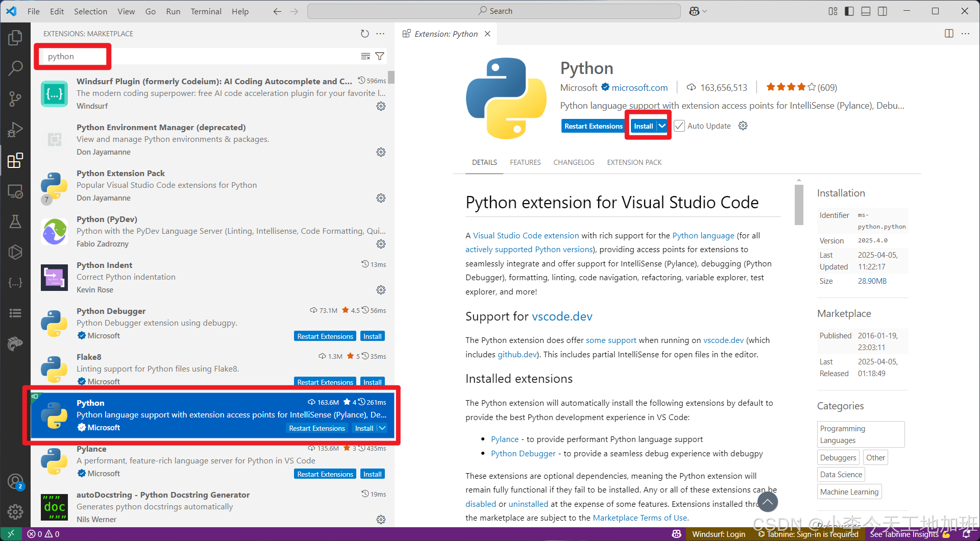
Task: Open Data Science category
Action: (841, 475)
